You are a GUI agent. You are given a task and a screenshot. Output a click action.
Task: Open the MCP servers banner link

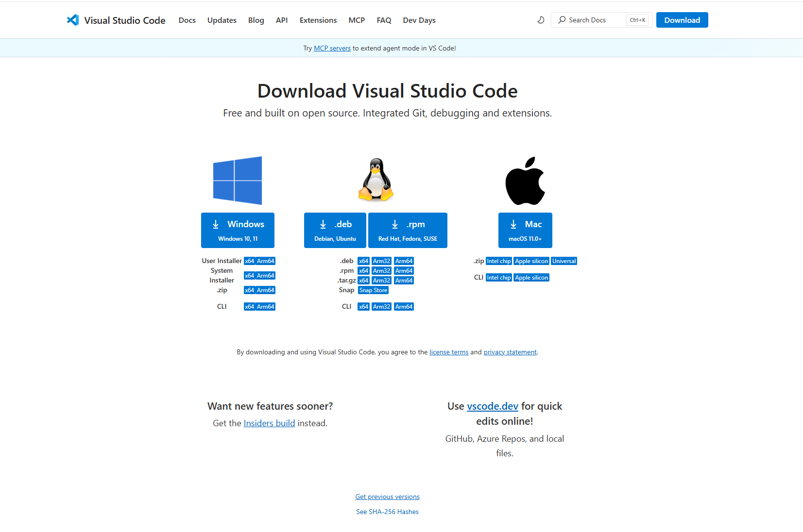[332, 48]
